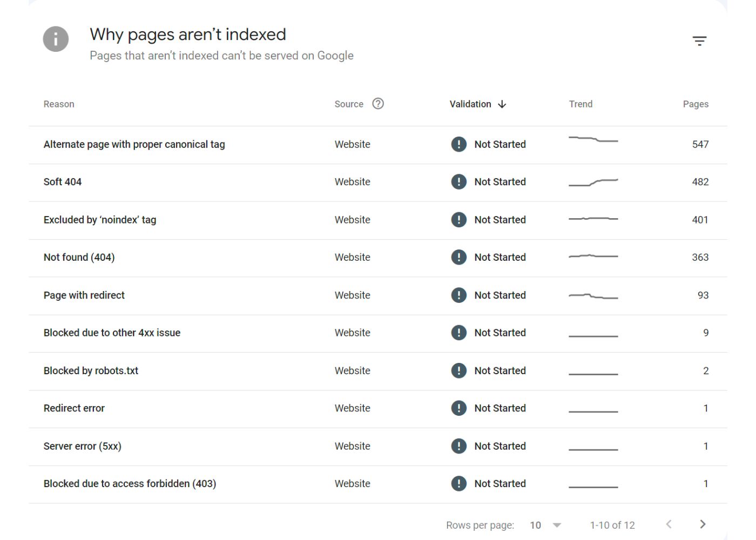The width and height of the screenshot is (756, 540).
Task: Click the info icon beside the heading
Action: 56,39
